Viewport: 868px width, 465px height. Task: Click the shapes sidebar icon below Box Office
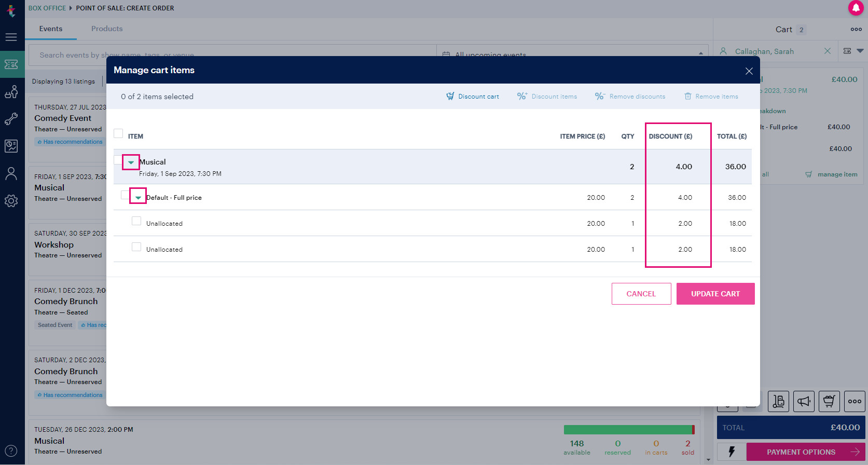(x=11, y=92)
